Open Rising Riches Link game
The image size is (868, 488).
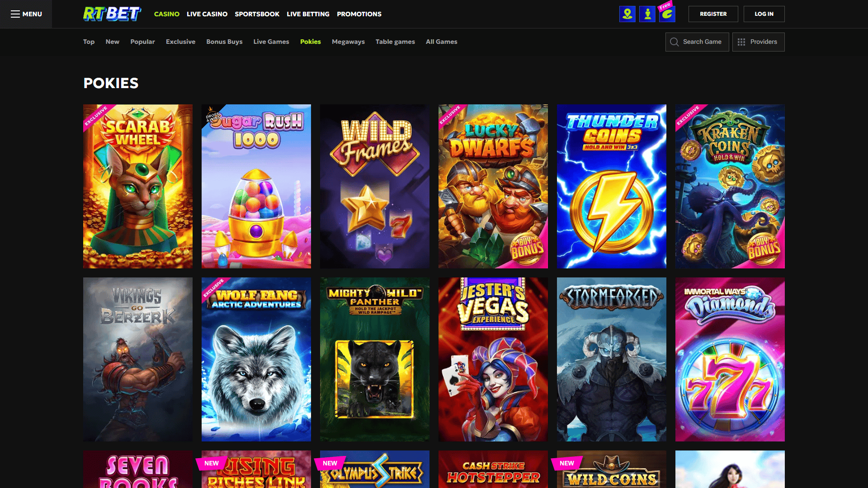click(x=256, y=469)
